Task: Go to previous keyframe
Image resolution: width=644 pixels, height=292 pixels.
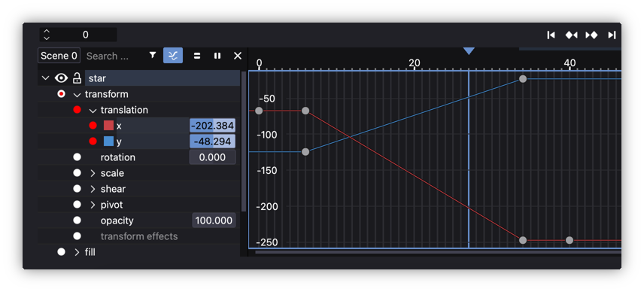Action: 571,35
